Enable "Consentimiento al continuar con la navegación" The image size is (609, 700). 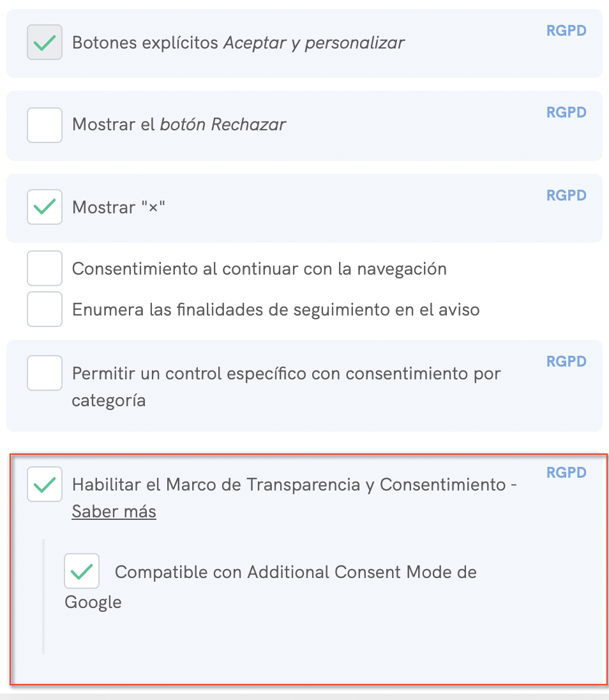[44, 268]
